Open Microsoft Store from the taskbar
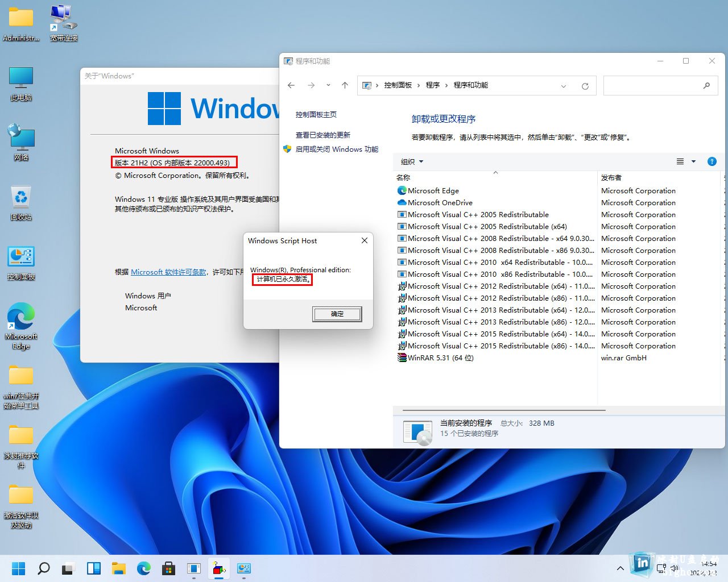 point(168,568)
